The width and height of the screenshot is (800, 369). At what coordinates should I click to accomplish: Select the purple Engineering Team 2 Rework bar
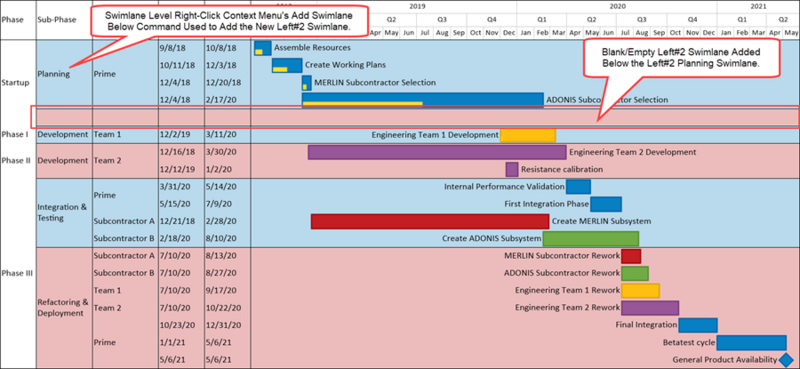point(649,308)
